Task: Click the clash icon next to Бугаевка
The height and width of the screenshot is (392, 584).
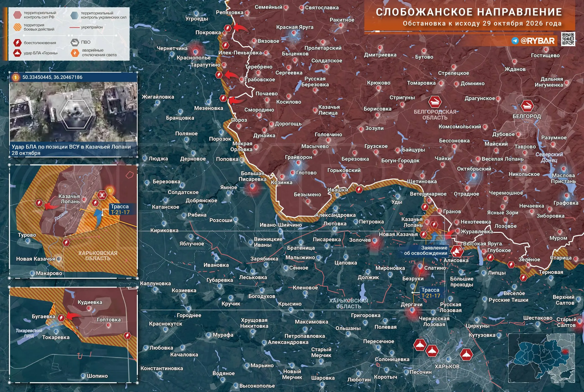Action: pyautogui.click(x=61, y=318)
